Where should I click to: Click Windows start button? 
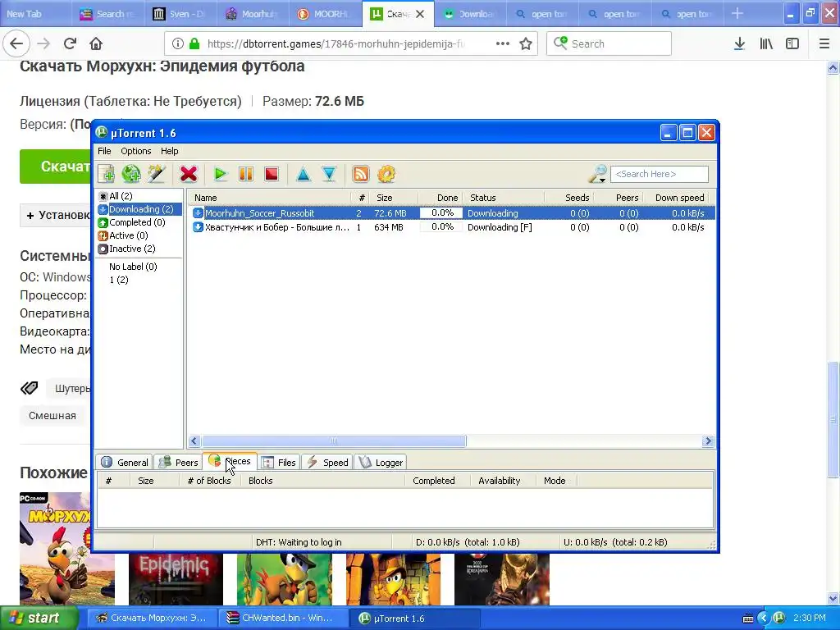[x=39, y=619]
